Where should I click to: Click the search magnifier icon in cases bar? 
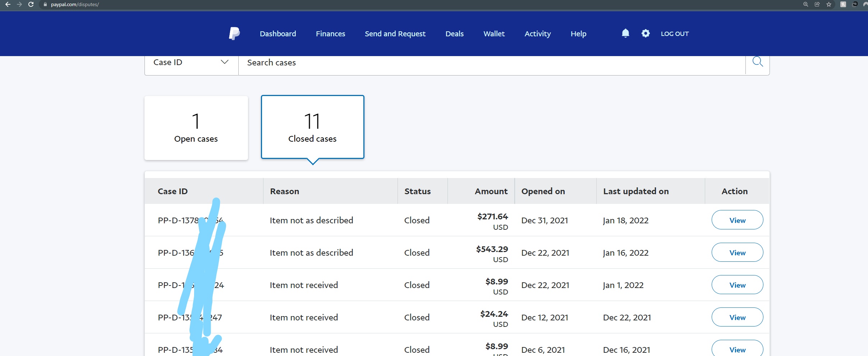(x=758, y=62)
